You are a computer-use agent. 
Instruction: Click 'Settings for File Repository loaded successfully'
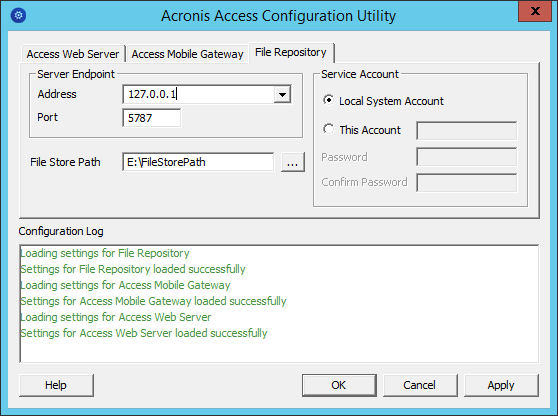pos(133,269)
